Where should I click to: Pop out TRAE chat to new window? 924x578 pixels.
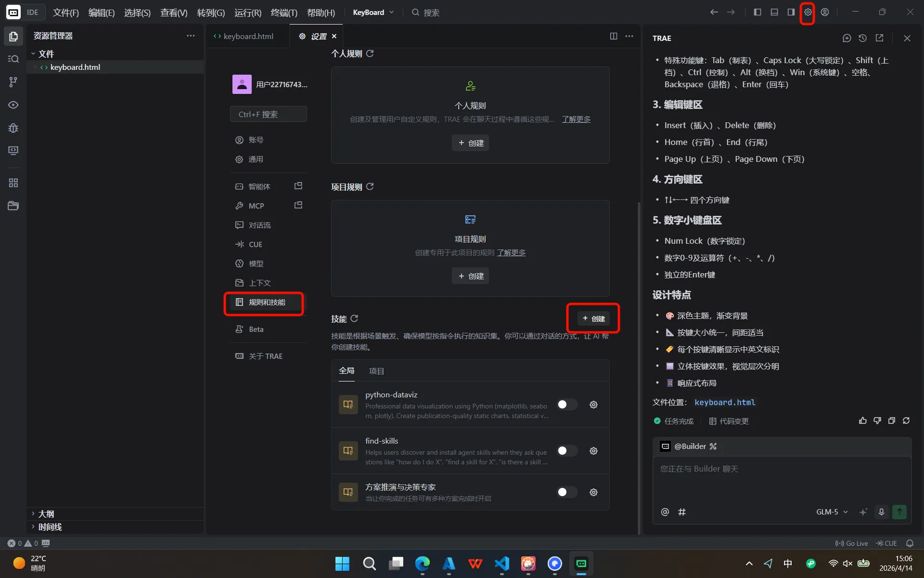tap(879, 38)
